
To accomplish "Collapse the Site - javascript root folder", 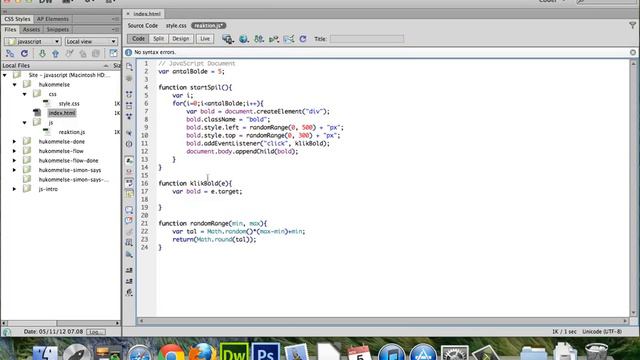I will coord(5,75).
